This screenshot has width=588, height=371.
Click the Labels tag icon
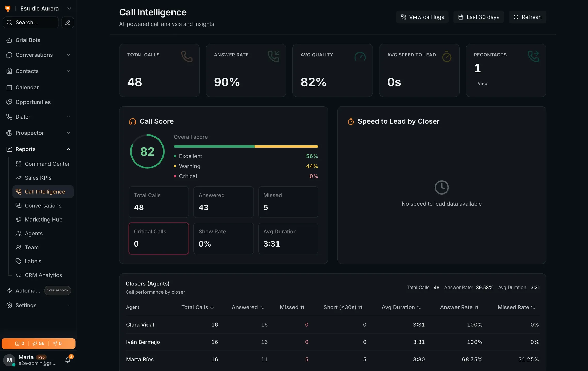tap(19, 261)
